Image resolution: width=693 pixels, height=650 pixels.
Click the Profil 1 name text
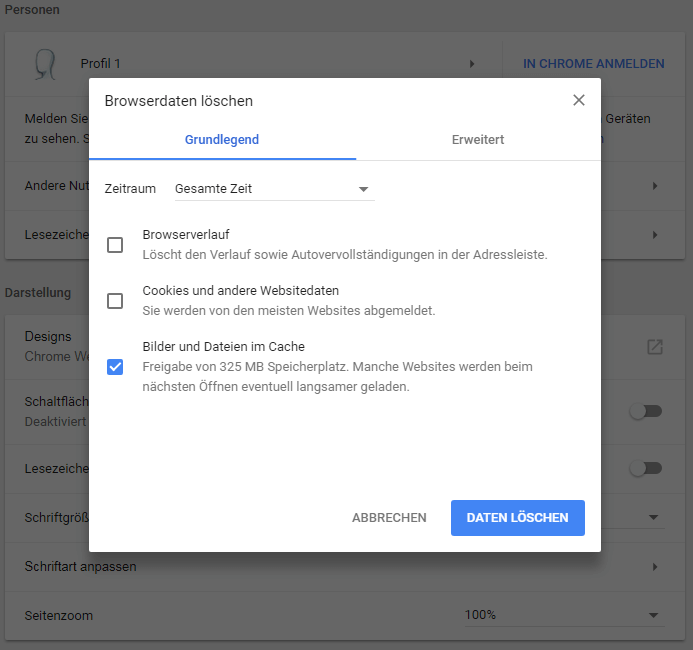(x=100, y=64)
